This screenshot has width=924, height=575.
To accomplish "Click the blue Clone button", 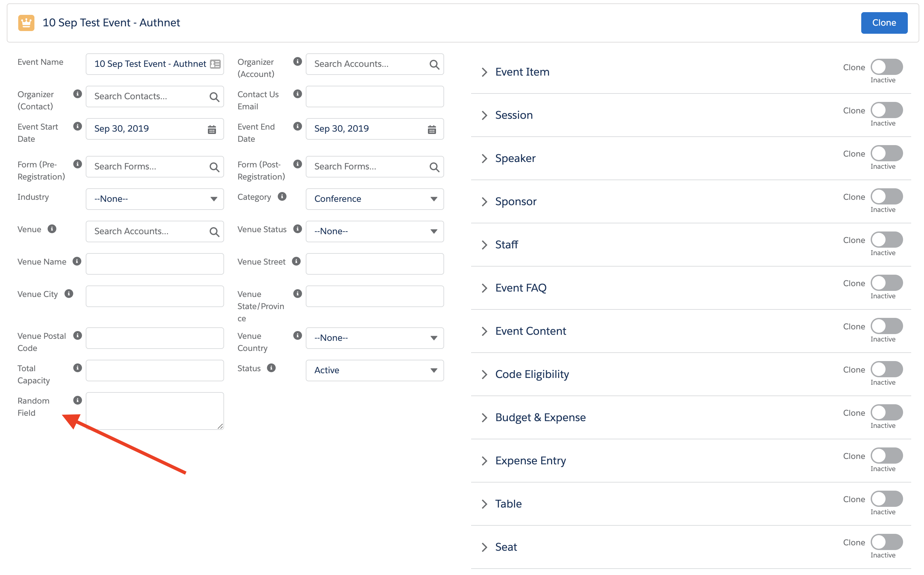I will [884, 23].
